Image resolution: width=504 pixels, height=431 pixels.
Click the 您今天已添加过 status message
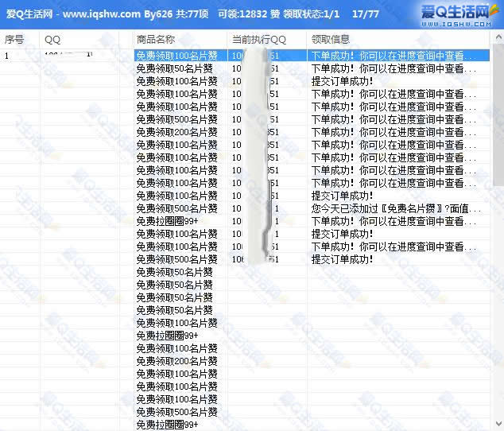tap(395, 208)
